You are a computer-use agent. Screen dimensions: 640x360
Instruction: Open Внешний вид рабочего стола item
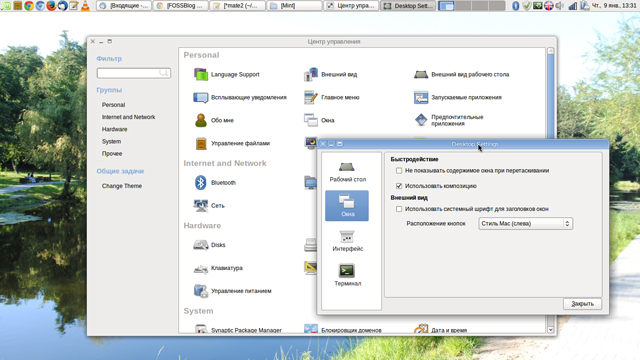[x=462, y=74]
